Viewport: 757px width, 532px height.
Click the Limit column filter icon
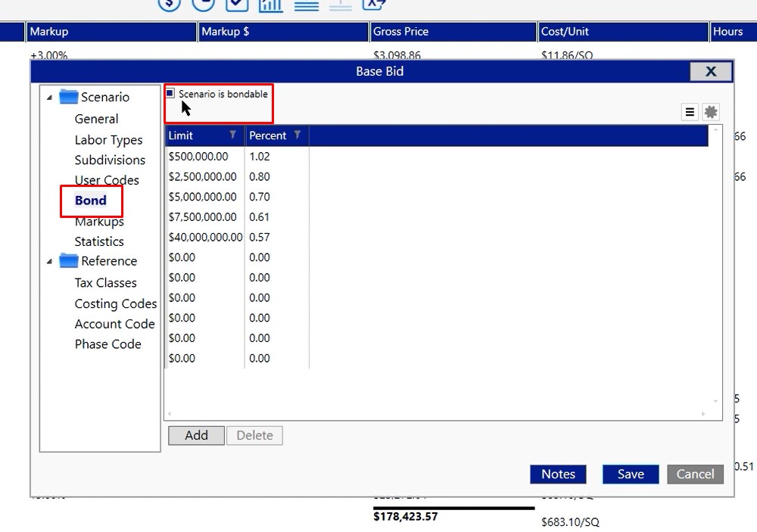pyautogui.click(x=232, y=135)
